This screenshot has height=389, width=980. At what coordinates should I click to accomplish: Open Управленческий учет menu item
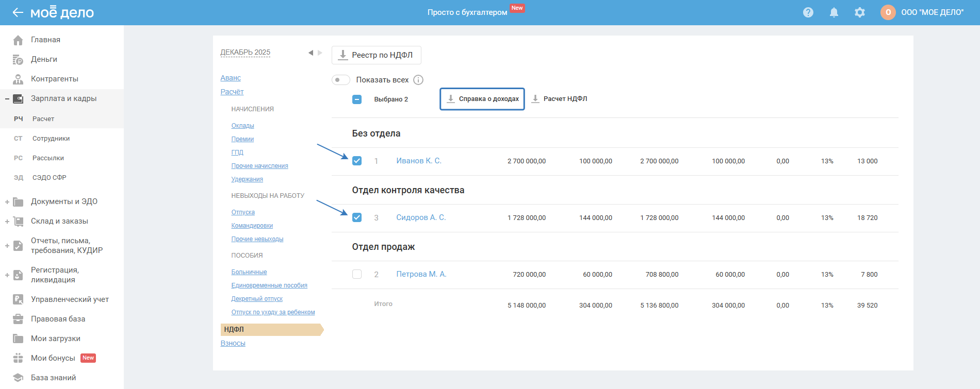(70, 299)
